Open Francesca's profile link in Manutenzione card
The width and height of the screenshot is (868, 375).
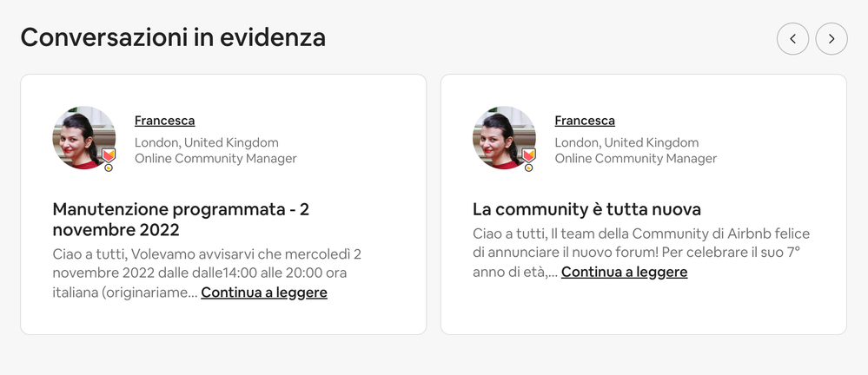[x=164, y=121]
